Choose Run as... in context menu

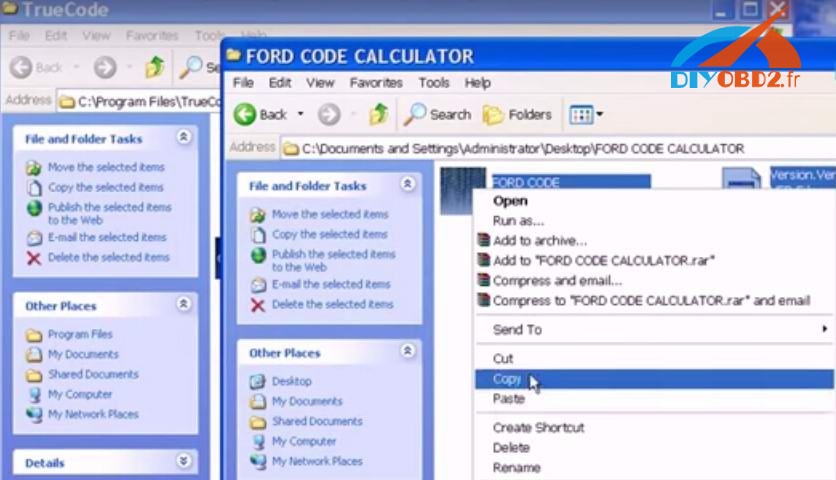click(x=655, y=220)
